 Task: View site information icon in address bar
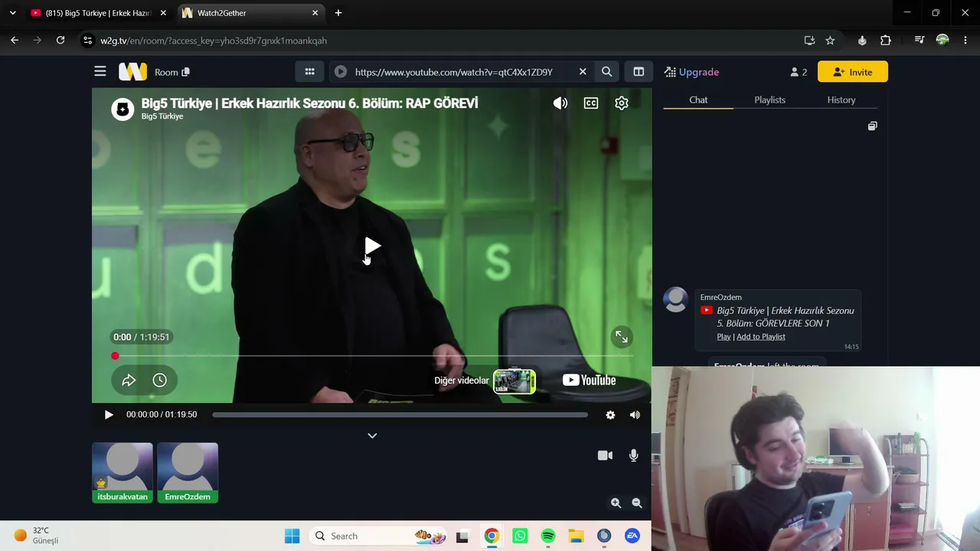pyautogui.click(x=87, y=41)
